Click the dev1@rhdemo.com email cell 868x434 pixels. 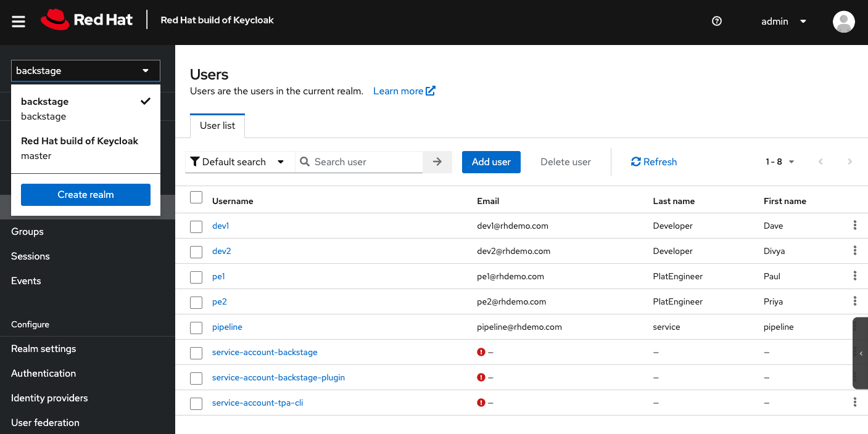513,226
